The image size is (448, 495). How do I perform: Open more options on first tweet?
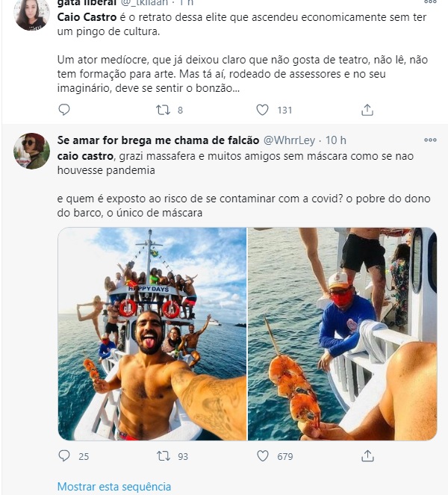pyautogui.click(x=430, y=3)
